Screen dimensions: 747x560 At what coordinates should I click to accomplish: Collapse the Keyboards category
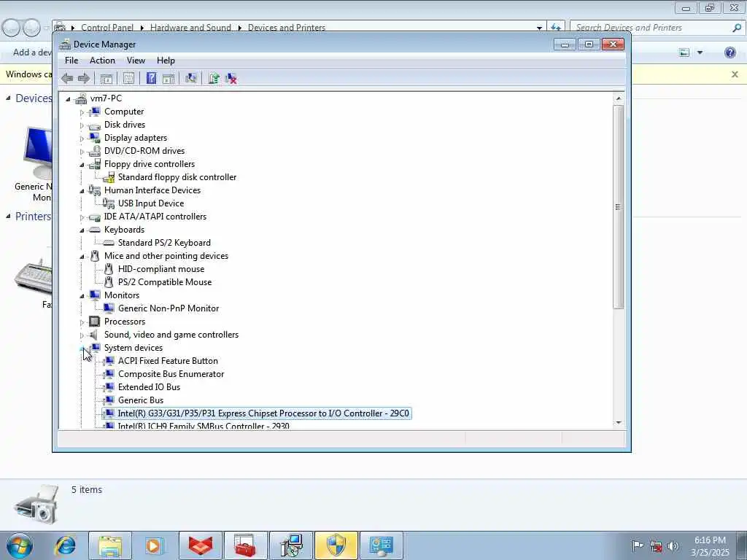(82, 230)
